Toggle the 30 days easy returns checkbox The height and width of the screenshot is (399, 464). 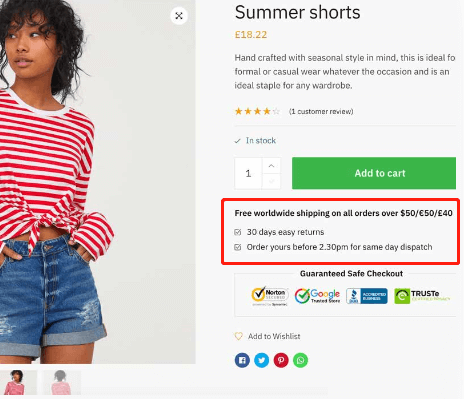[238, 232]
